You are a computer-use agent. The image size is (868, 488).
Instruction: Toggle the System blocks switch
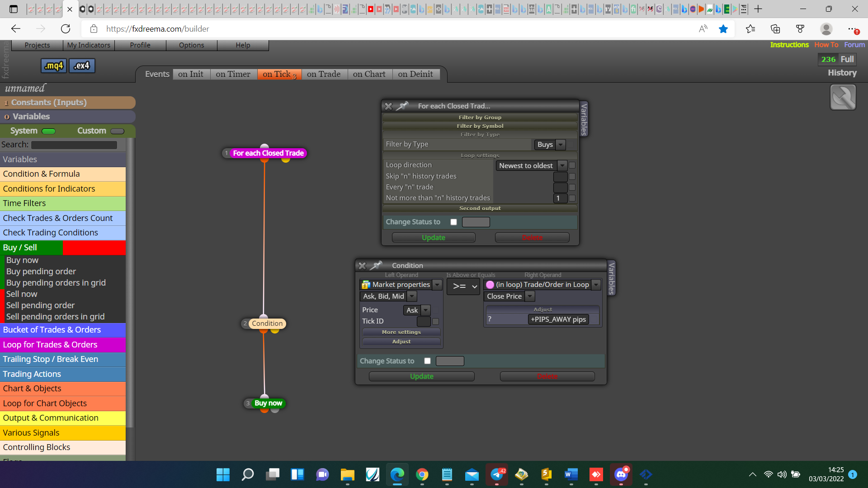point(48,131)
